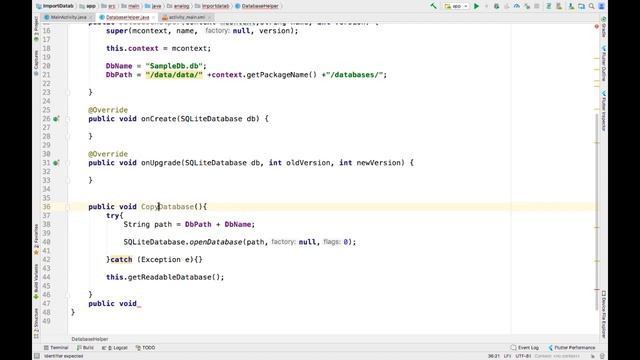Open the Gradle panel on right edge

click(604, 27)
